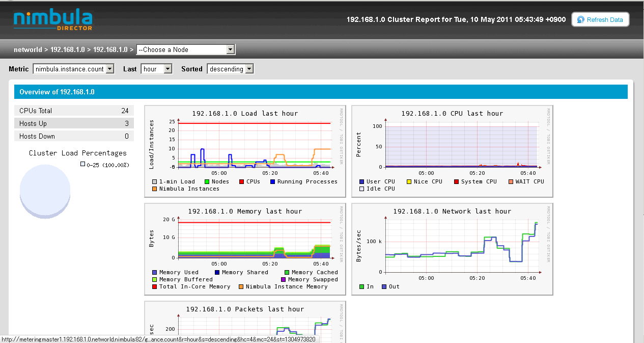Click the networld breadcrumb link
Image resolution: width=644 pixels, height=343 pixels.
[28, 50]
